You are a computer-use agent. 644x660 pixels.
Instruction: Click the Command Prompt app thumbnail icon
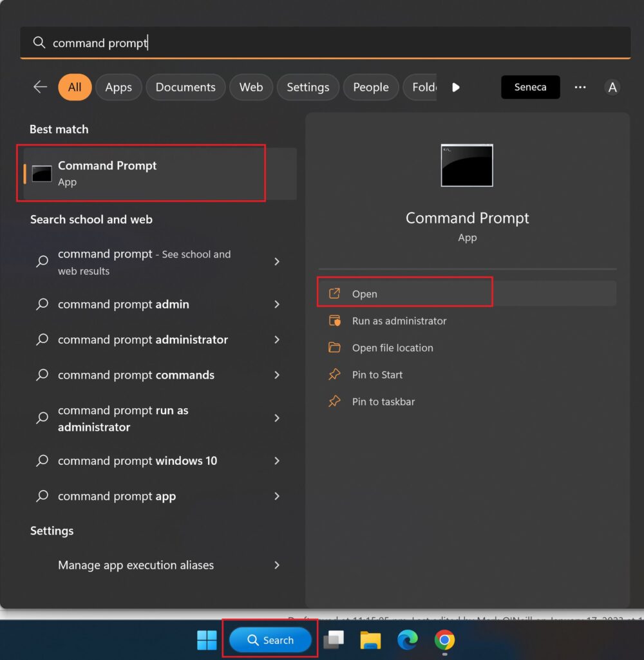pos(467,165)
